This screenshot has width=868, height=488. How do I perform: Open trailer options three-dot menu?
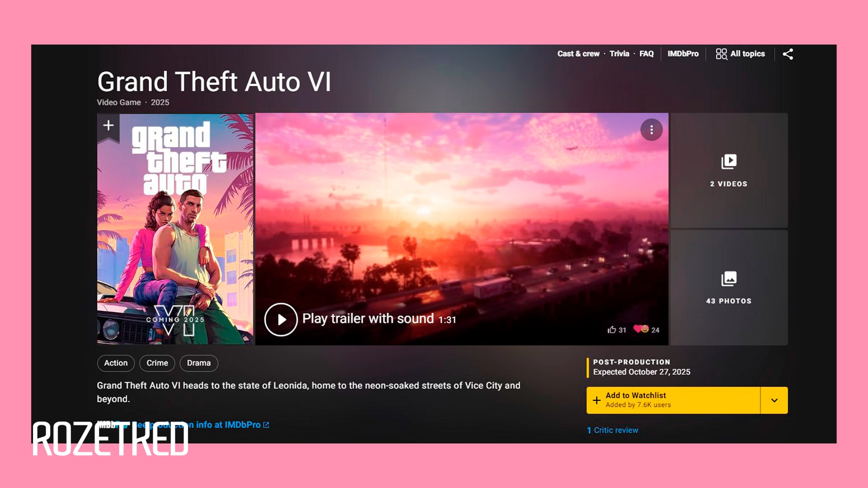click(x=651, y=130)
